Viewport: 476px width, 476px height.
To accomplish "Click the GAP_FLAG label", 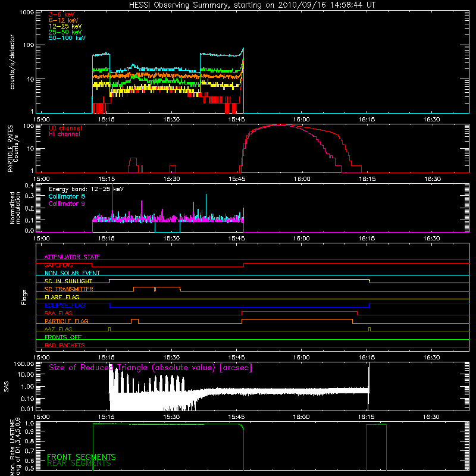I will click(58, 265).
